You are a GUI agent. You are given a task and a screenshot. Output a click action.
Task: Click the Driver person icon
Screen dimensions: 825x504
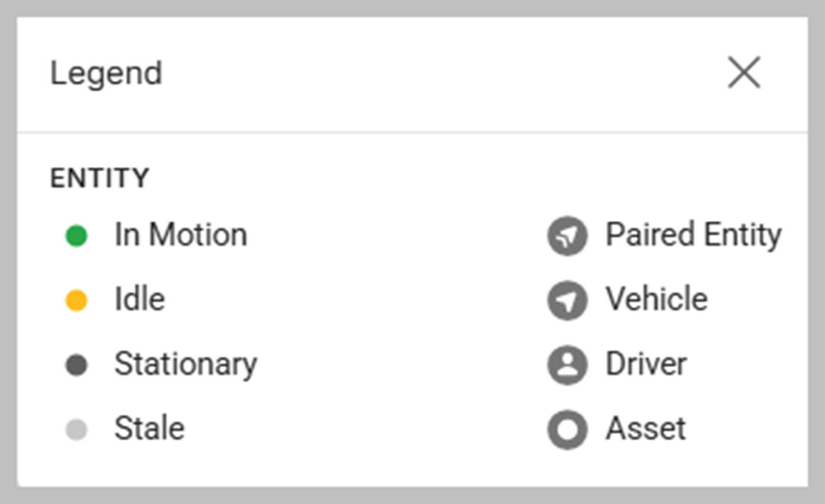(x=567, y=365)
